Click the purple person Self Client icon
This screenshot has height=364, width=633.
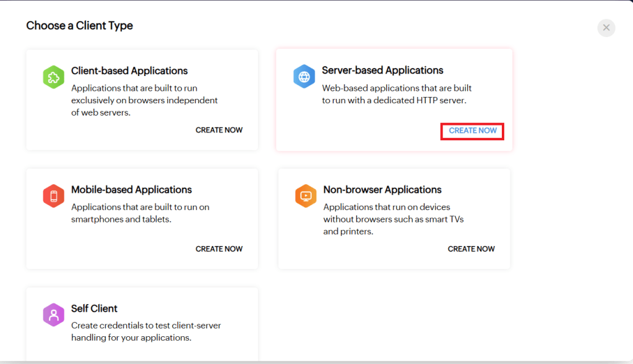53,315
